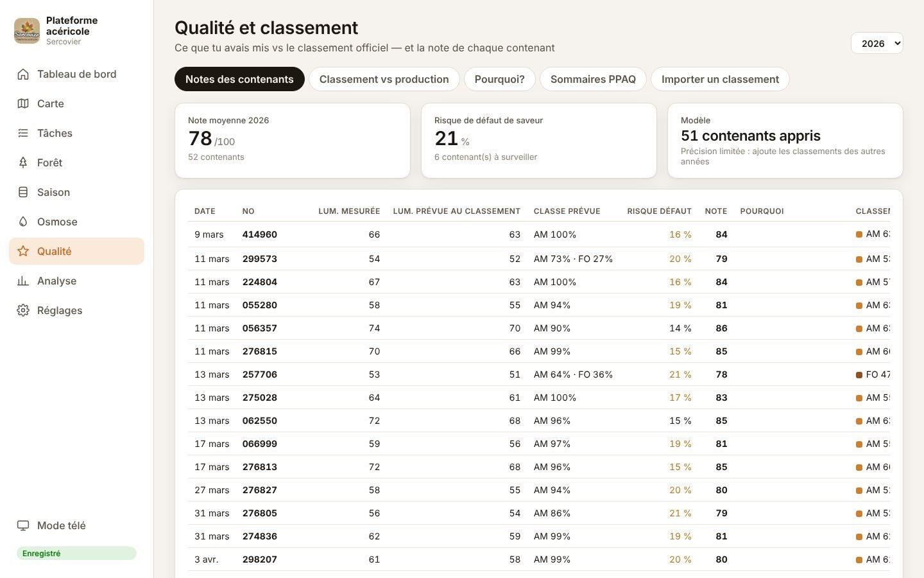This screenshot has height=578, width=924.
Task: Click container number 299573
Action: [x=260, y=259]
